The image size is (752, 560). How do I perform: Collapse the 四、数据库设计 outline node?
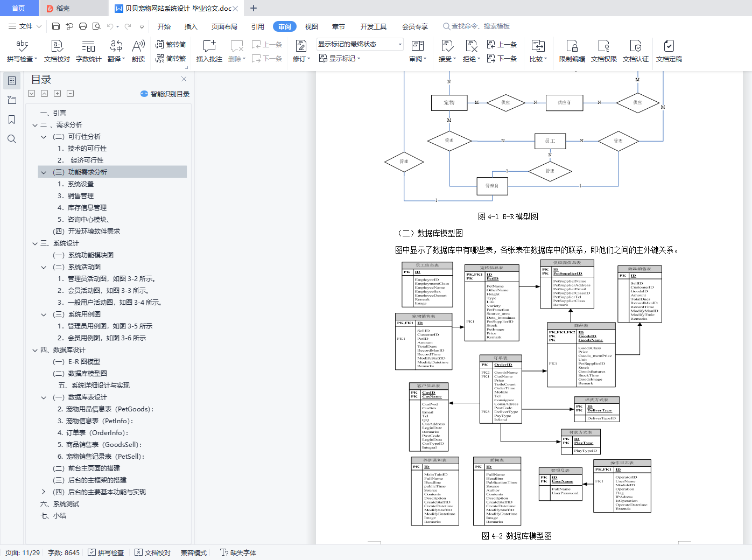35,350
